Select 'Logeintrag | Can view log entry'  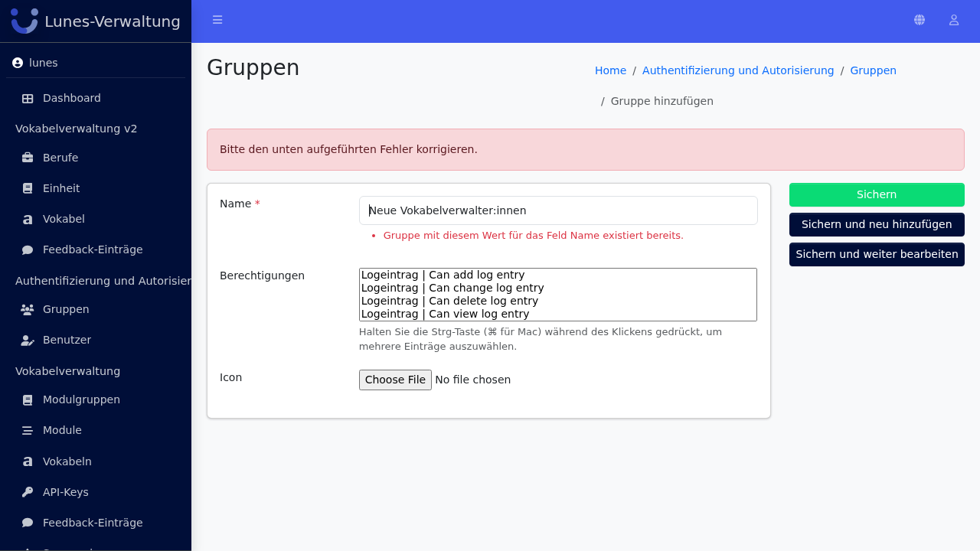pos(557,314)
